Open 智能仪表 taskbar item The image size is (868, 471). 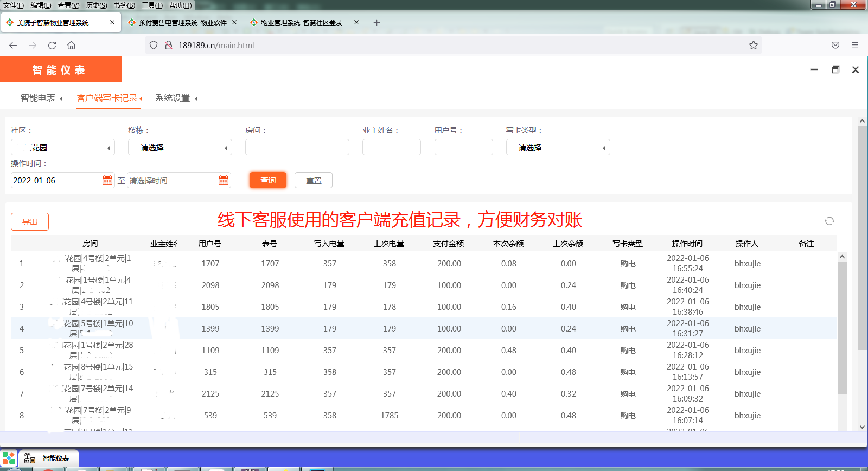tap(49, 458)
